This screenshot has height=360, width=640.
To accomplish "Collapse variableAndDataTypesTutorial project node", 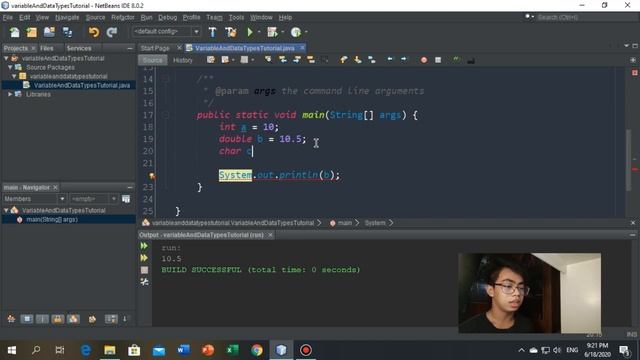I will click(6, 58).
